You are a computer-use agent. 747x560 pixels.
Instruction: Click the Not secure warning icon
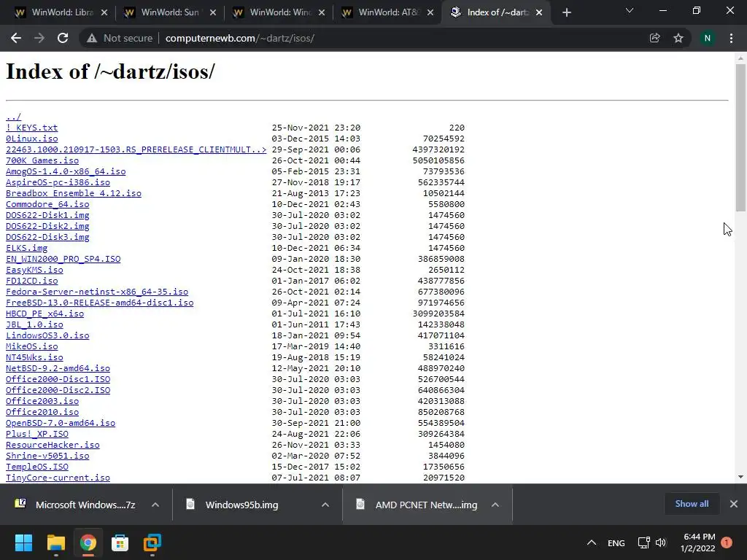[x=92, y=38]
